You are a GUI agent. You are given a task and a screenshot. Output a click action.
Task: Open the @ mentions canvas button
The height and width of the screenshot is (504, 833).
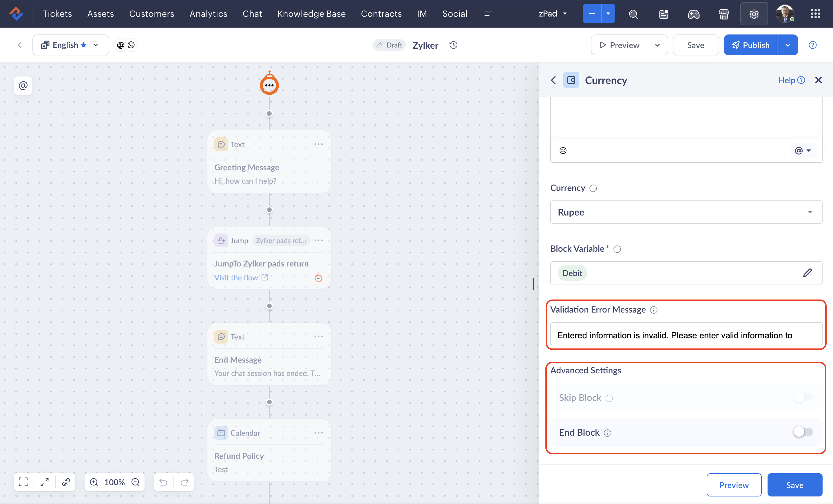point(23,85)
